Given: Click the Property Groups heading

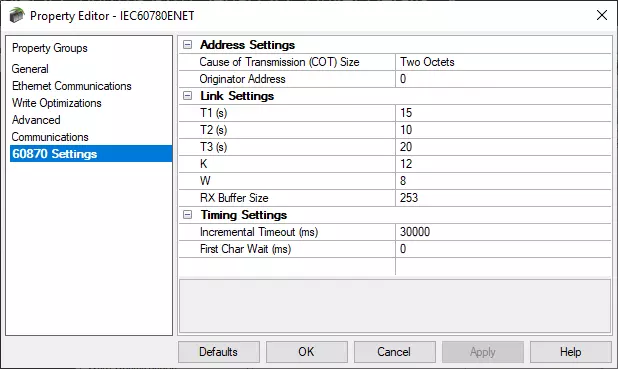Looking at the screenshot, I should point(50,48).
